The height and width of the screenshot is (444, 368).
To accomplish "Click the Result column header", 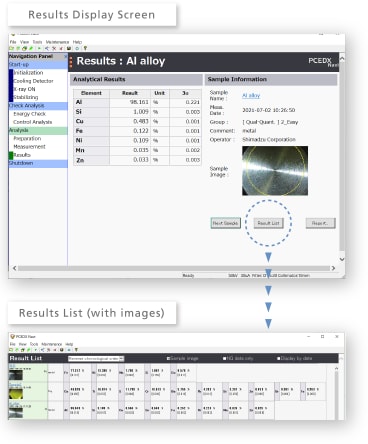I will pyautogui.click(x=130, y=93).
